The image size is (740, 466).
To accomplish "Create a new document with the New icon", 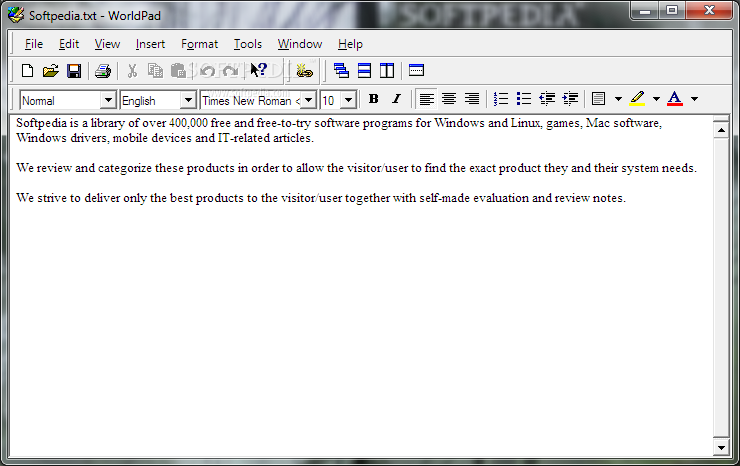I will pyautogui.click(x=27, y=71).
